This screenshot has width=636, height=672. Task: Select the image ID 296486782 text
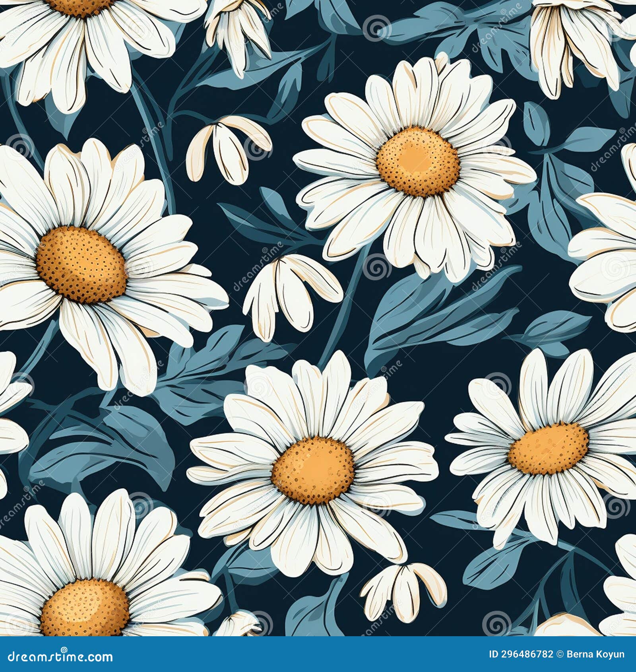coord(521,655)
